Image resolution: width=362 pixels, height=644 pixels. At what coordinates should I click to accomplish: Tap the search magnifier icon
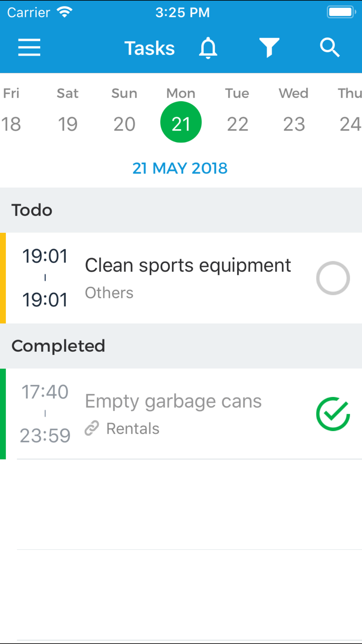329,48
